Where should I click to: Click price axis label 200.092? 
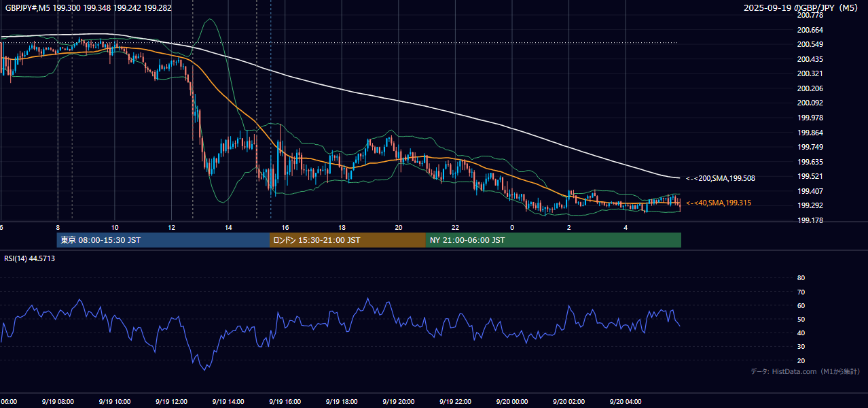coord(810,103)
